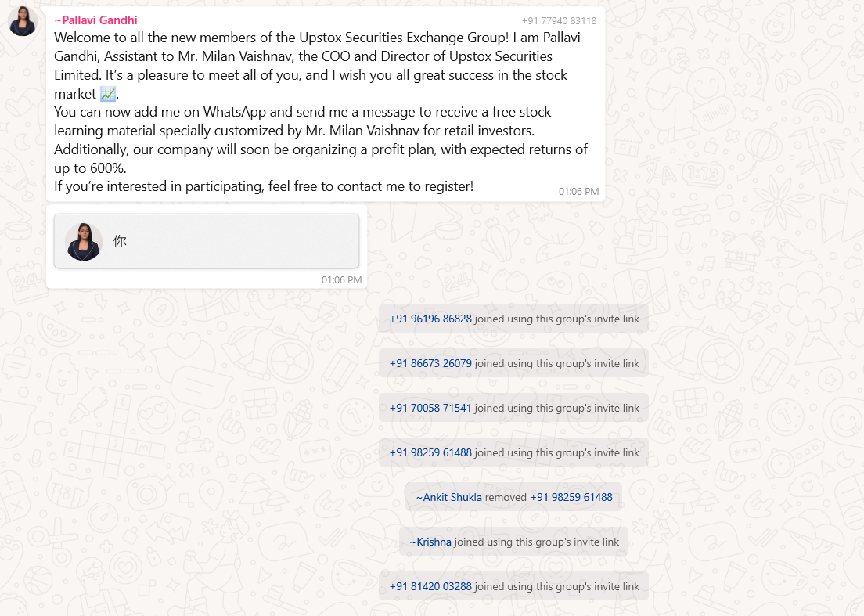View ~Krishna's profile from the join notice
This screenshot has height=616, width=864.
point(430,542)
